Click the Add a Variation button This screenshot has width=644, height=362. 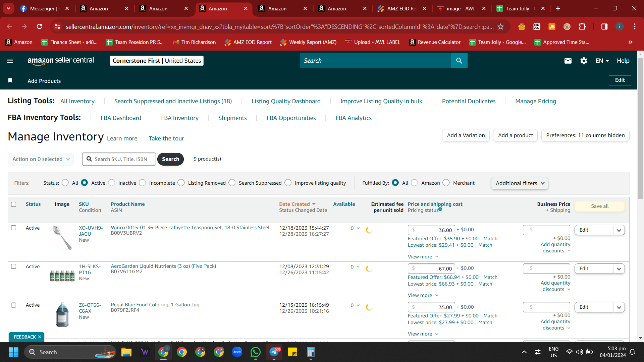[x=466, y=135]
